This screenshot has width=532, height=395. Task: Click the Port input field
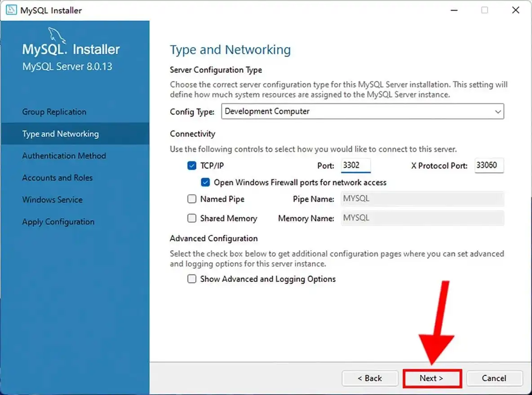355,165
